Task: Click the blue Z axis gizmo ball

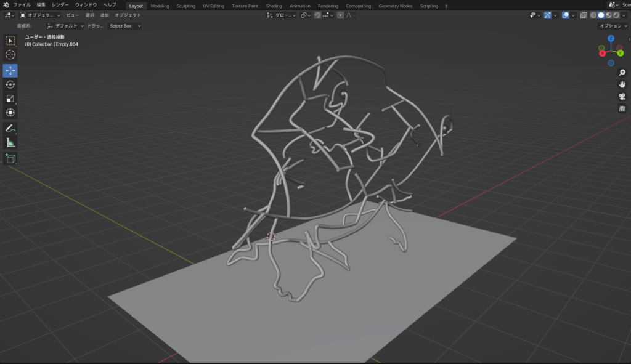Action: point(611,39)
